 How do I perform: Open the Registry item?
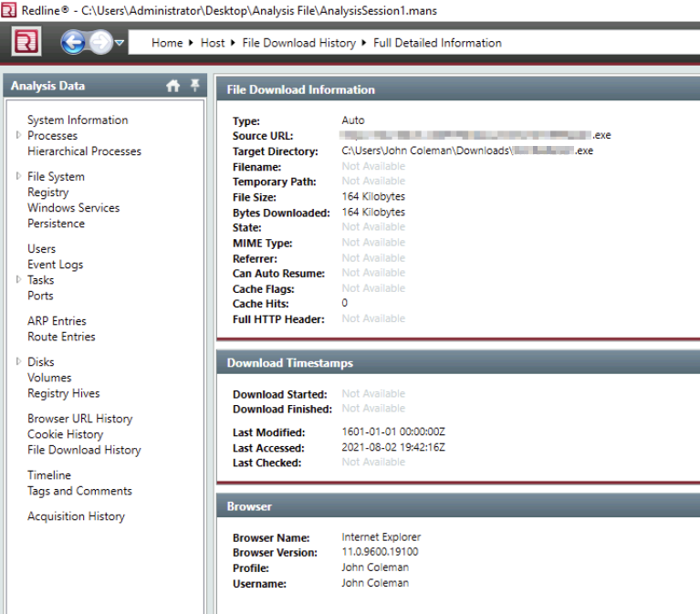click(x=47, y=193)
